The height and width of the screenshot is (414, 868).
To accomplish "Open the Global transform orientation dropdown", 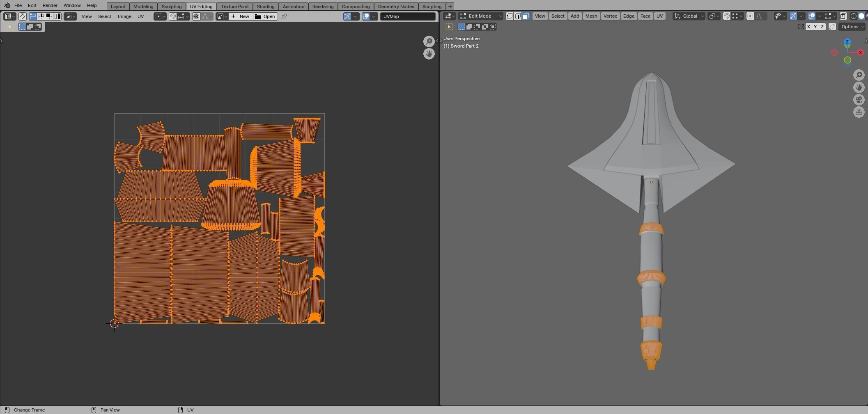I will [689, 16].
